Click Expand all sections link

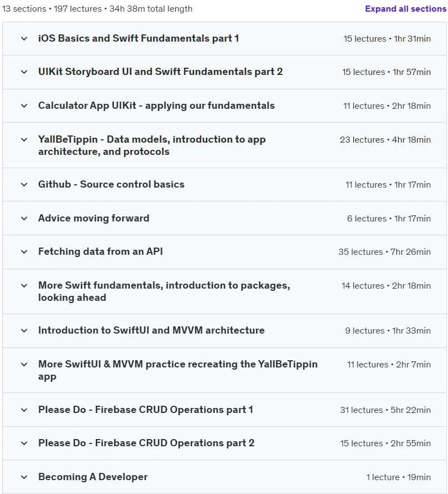(x=405, y=9)
